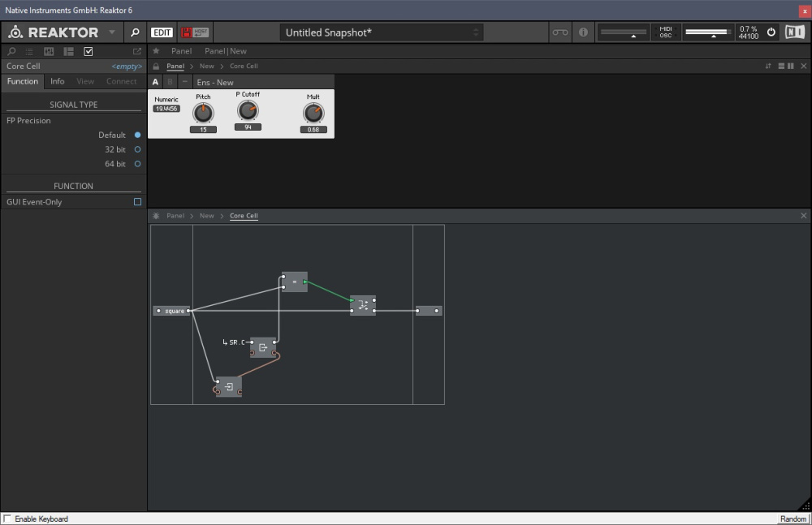Screen dimensions: 812x525
Task: Click the MIDI OSC indicator
Action: (x=666, y=32)
